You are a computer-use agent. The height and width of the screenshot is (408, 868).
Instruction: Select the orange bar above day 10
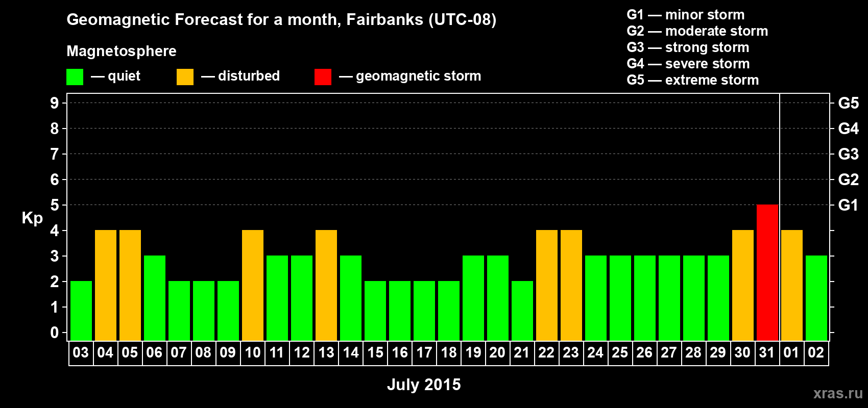tap(253, 285)
